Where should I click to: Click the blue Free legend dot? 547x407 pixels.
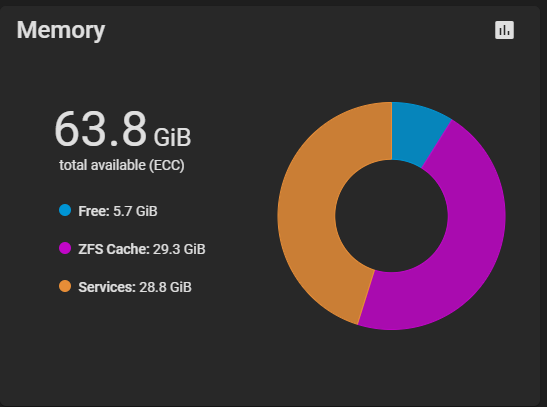tap(65, 210)
